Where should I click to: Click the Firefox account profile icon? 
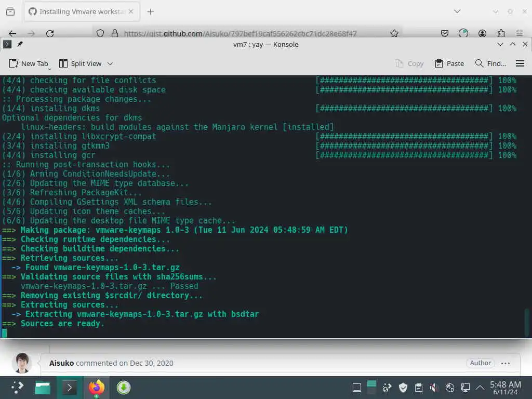(x=482, y=33)
